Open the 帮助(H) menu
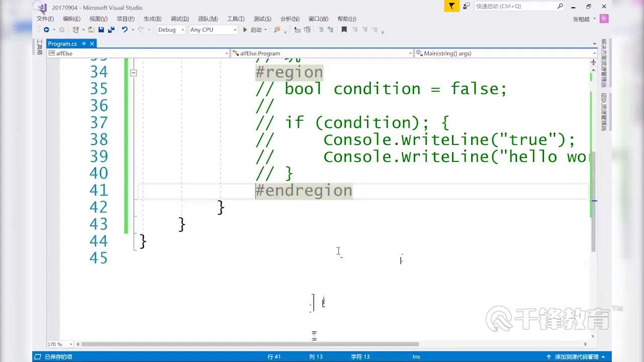 347,19
